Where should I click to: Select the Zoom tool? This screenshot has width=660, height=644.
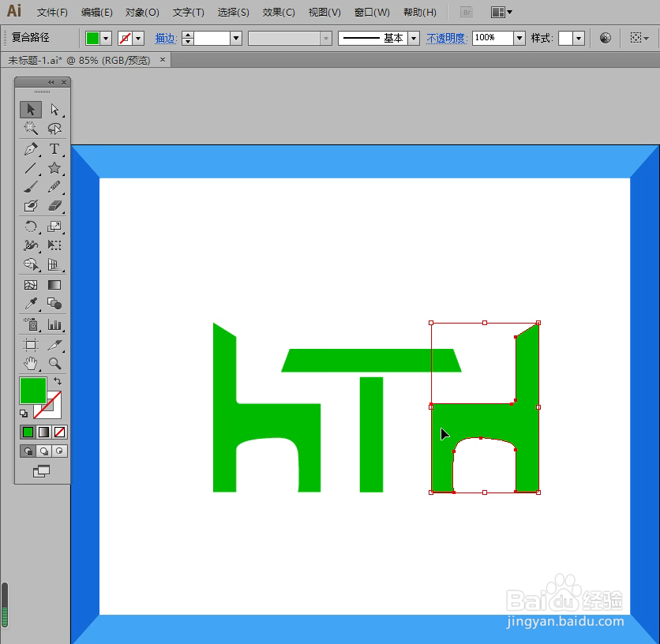pyautogui.click(x=54, y=363)
